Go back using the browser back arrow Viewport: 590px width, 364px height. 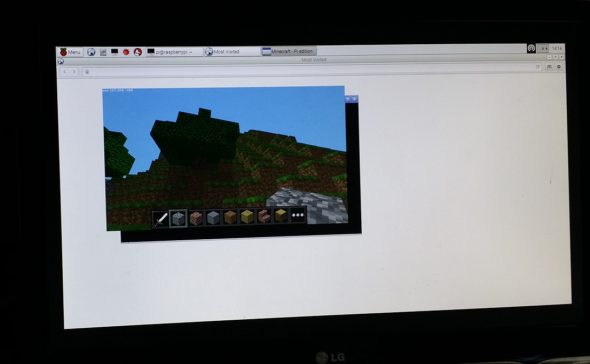(65, 71)
